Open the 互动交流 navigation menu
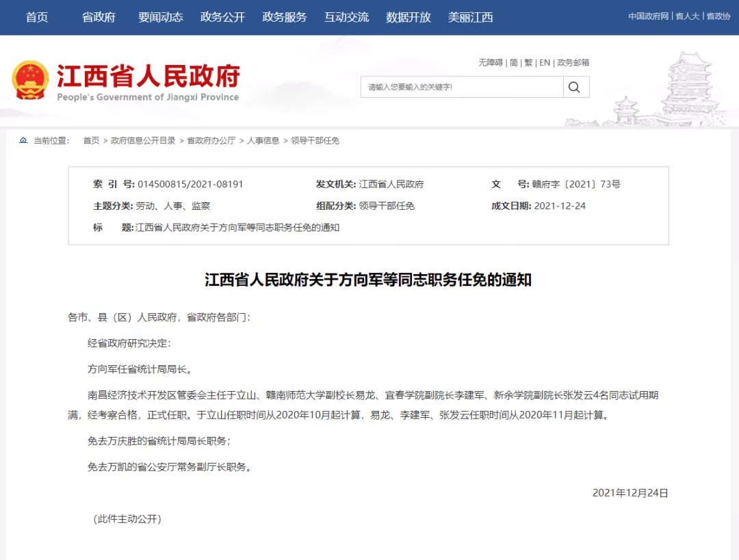739x560 pixels. [346, 18]
